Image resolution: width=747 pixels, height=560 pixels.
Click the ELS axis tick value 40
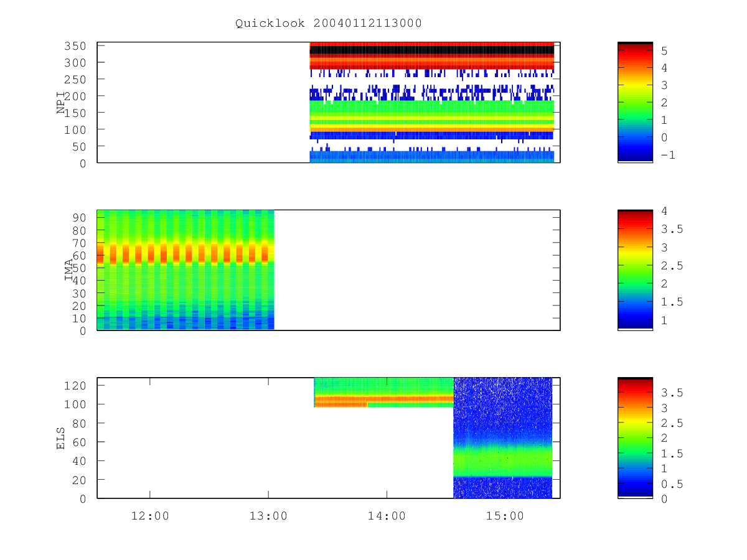click(80, 461)
